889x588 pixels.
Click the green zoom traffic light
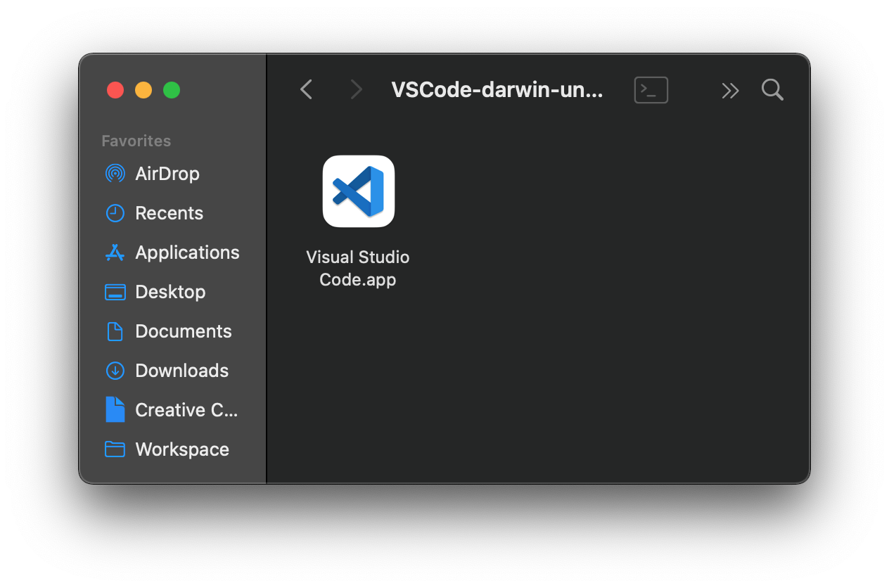[x=171, y=90]
